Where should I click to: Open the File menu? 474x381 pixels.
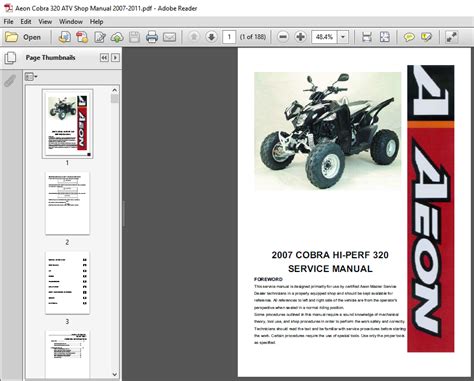[8, 22]
